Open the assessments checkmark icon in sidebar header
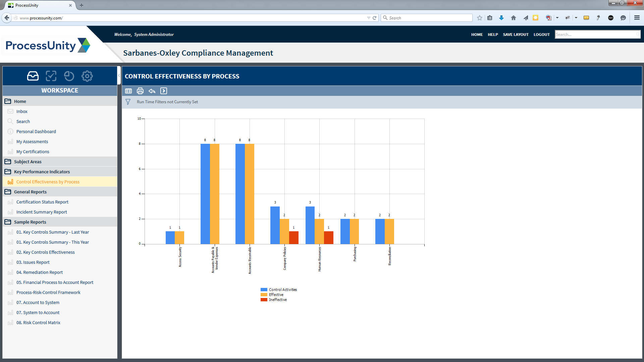644x362 pixels. [51, 76]
